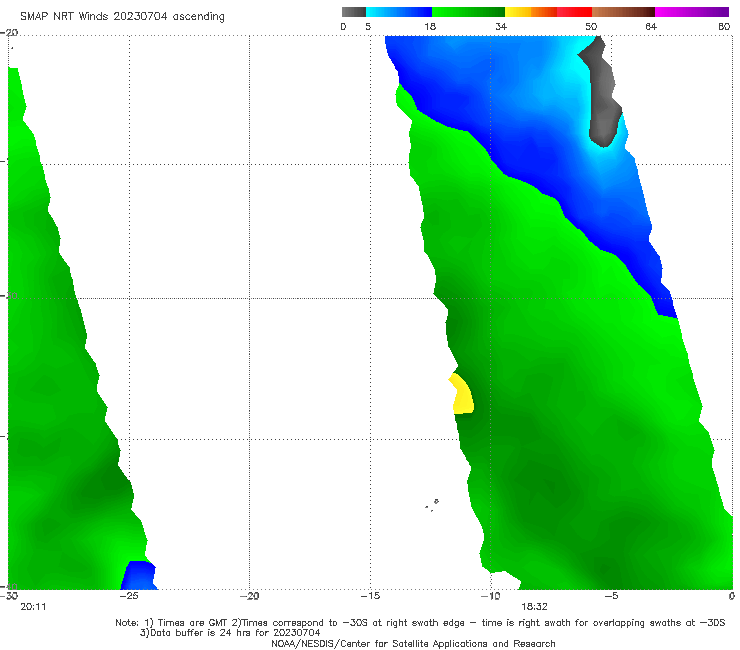Click the small island marks near -12 longitude

coord(432,505)
